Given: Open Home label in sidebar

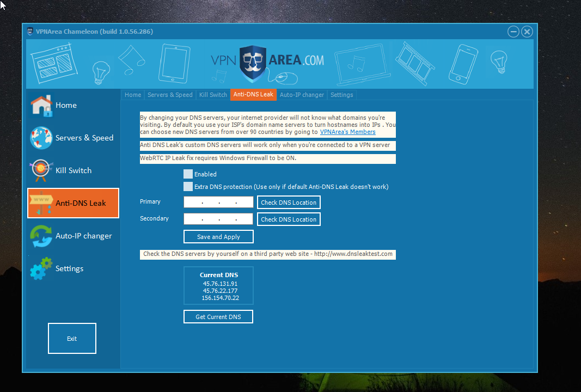Looking at the screenshot, I should pos(66,105).
